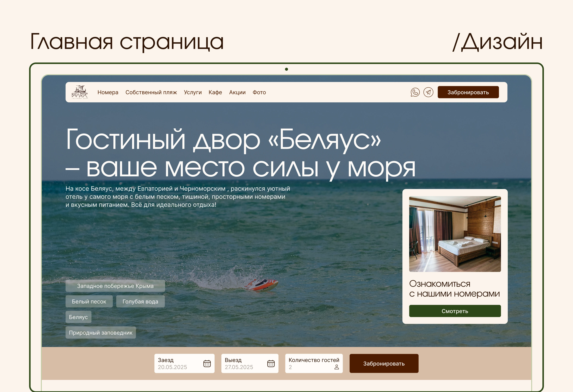Open the Собственный пляж section
573x392 pixels.
(x=151, y=92)
